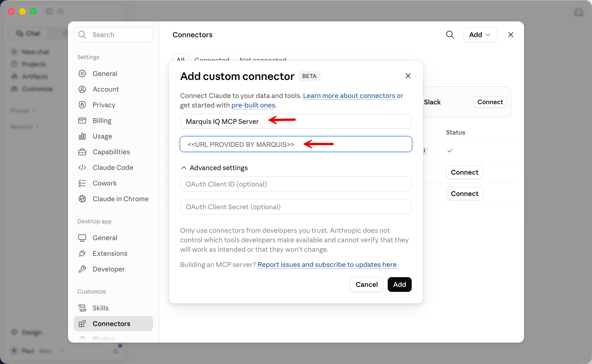Open Extensions under Desktop app
This screenshot has width=592, height=364.
tap(113, 253)
